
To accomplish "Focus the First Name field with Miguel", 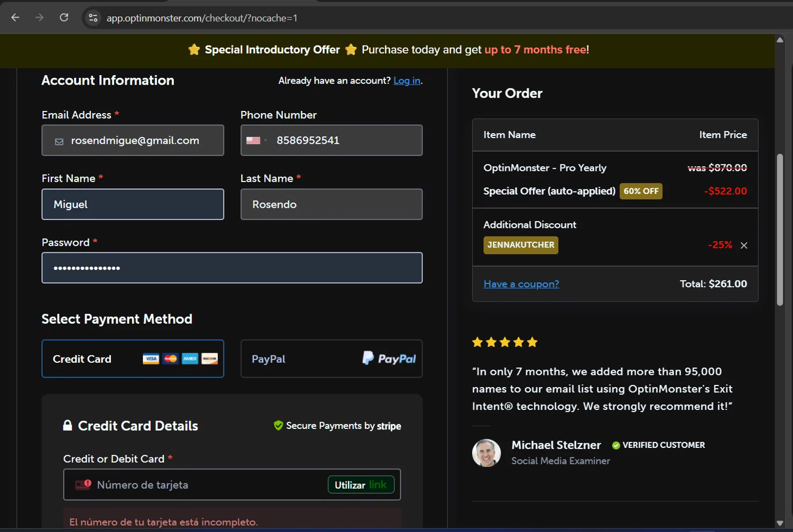I will coord(133,204).
